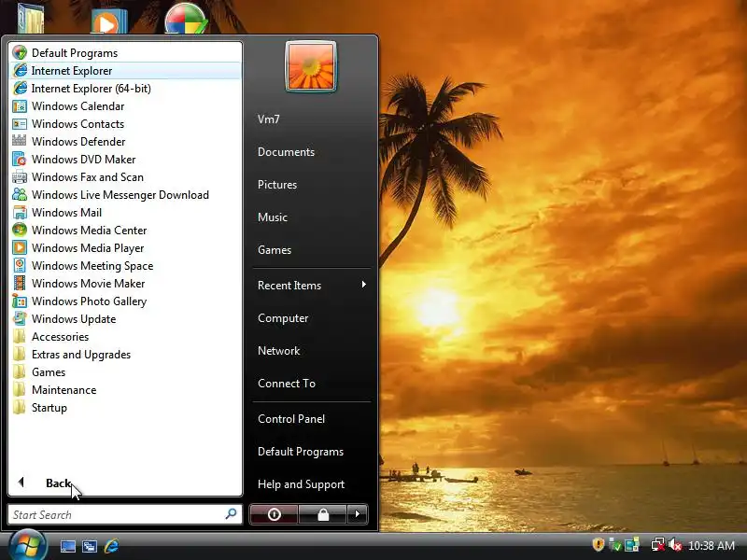Click the power button in Start menu
Image resolution: width=747 pixels, height=560 pixels.
(x=274, y=514)
